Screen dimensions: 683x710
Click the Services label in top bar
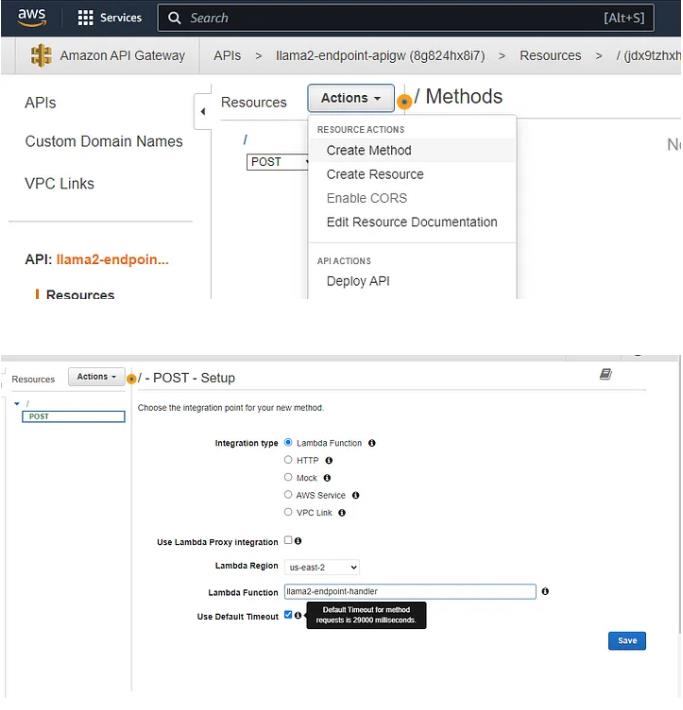click(x=121, y=18)
